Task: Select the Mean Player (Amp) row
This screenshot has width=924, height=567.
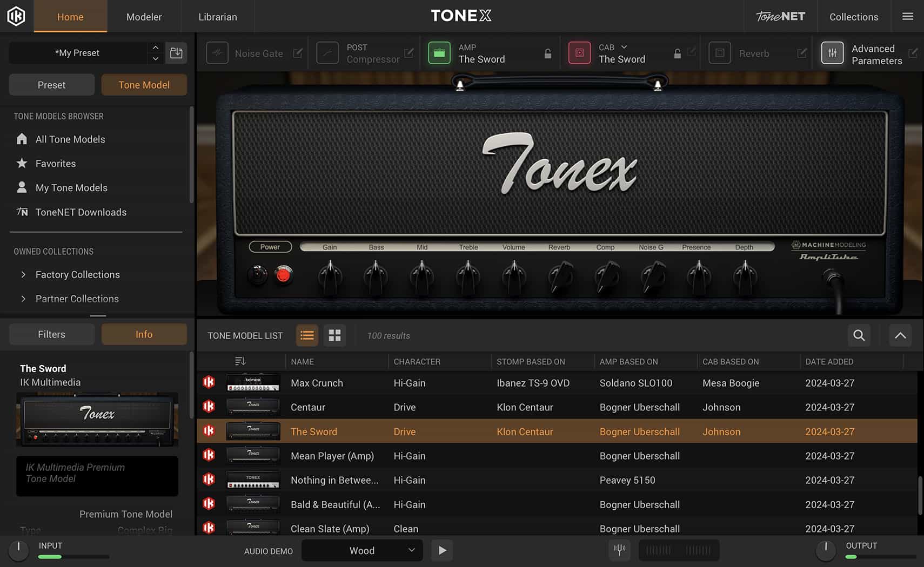Action: pos(557,456)
